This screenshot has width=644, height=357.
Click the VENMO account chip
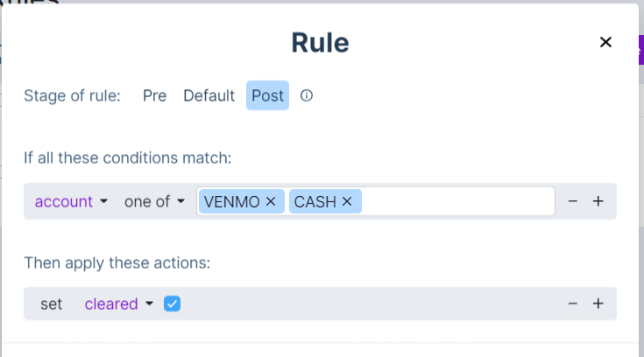pyautogui.click(x=232, y=201)
